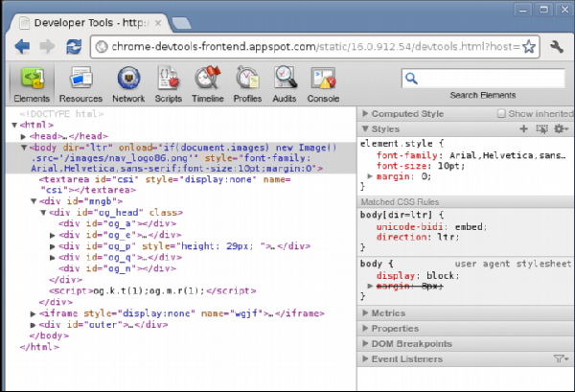Select the div og_n element
Image resolution: width=575 pixels, height=392 pixels.
pos(117,268)
